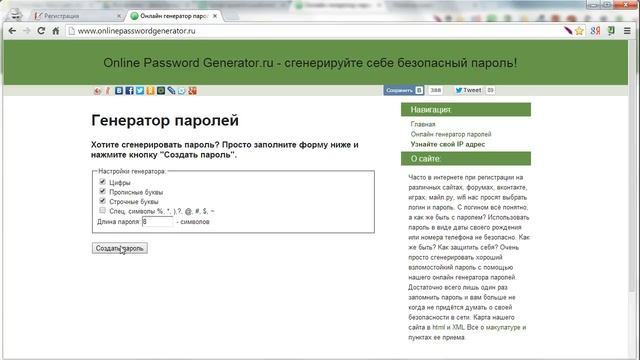Share via the VKontakte icon
Image resolution: width=640 pixels, height=360 pixels.
click(x=119, y=91)
